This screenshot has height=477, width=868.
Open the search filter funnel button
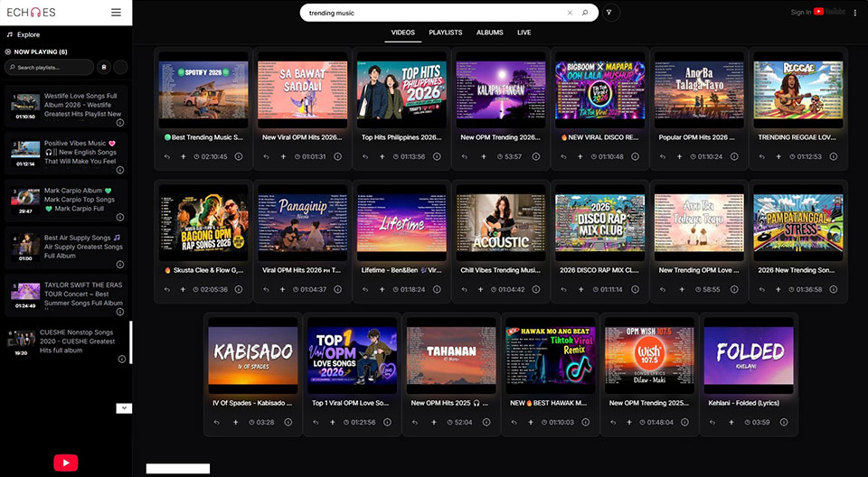pos(610,12)
